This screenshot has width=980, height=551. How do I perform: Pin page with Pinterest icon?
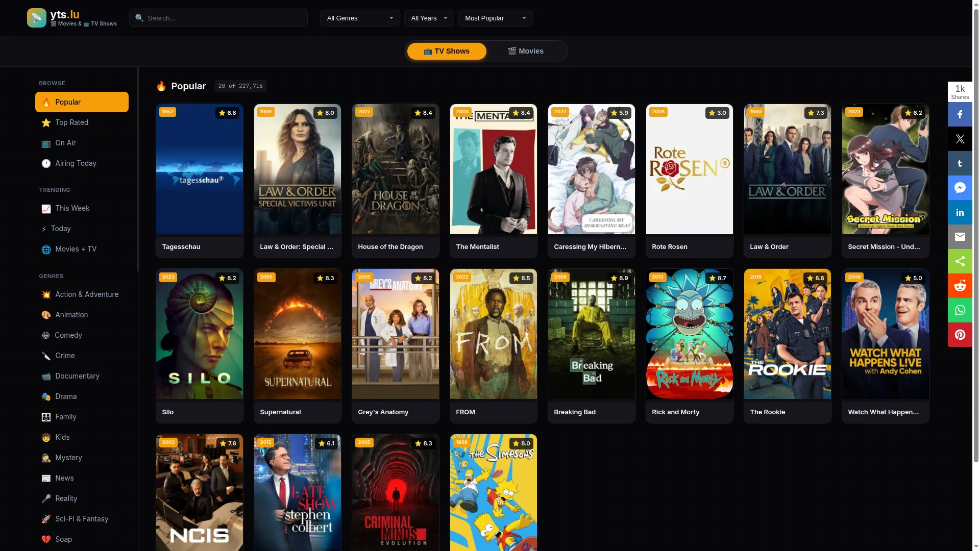960,335
